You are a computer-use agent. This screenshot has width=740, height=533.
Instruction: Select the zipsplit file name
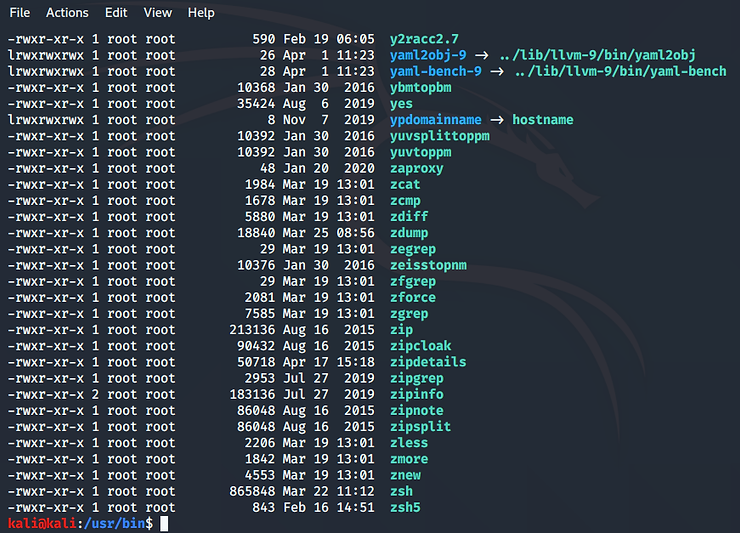click(x=420, y=427)
